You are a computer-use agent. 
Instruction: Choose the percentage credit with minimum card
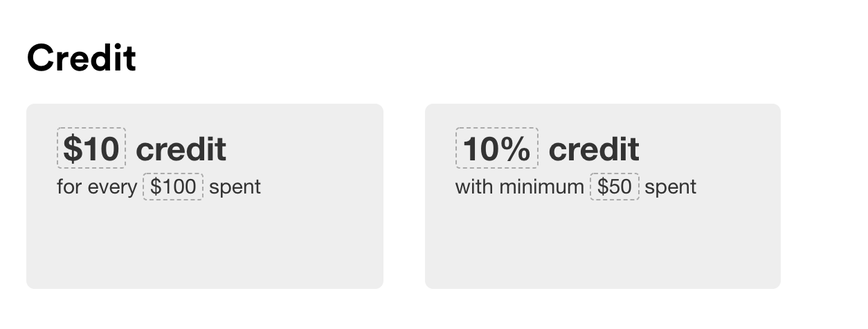click(603, 196)
